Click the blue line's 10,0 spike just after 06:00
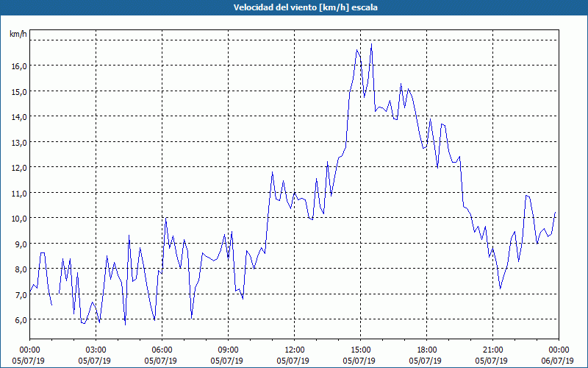Viewport: 588px width, 368px height. click(166, 218)
